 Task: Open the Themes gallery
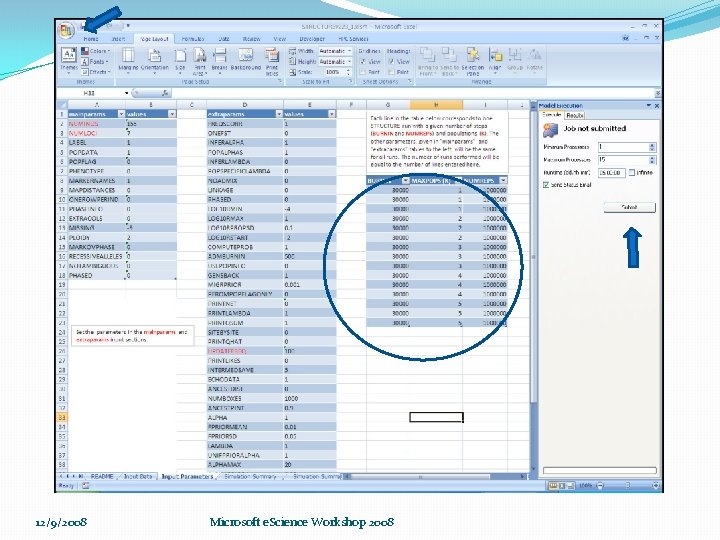point(69,60)
